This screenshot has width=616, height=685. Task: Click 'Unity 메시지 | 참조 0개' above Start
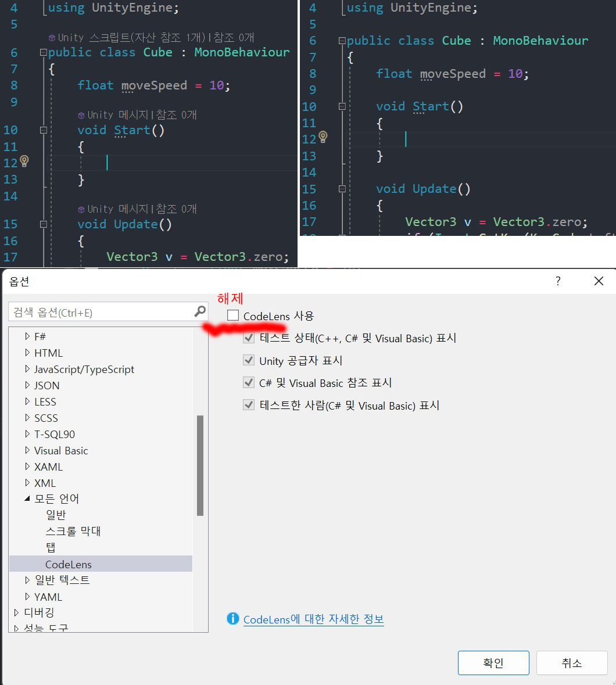pos(142,115)
